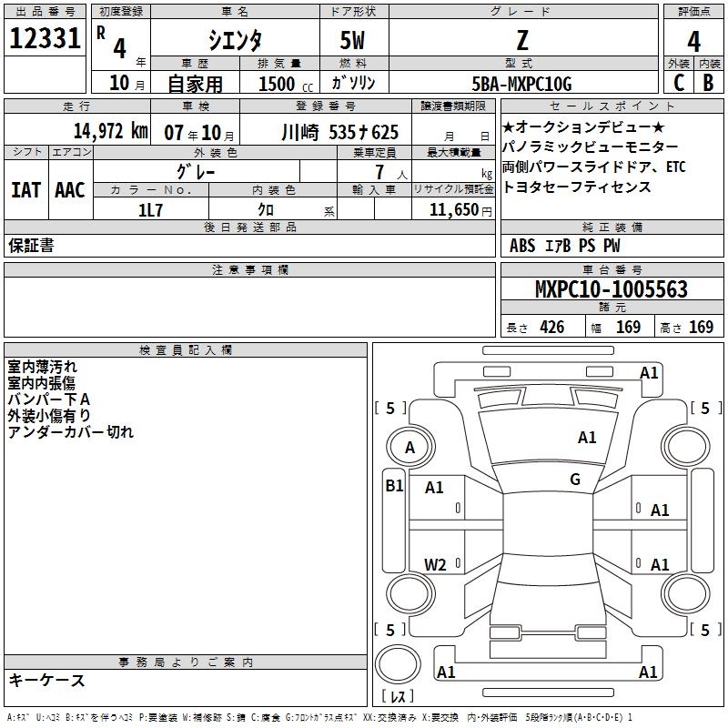
Task: Click office notice キーケース
Action: pos(47,681)
